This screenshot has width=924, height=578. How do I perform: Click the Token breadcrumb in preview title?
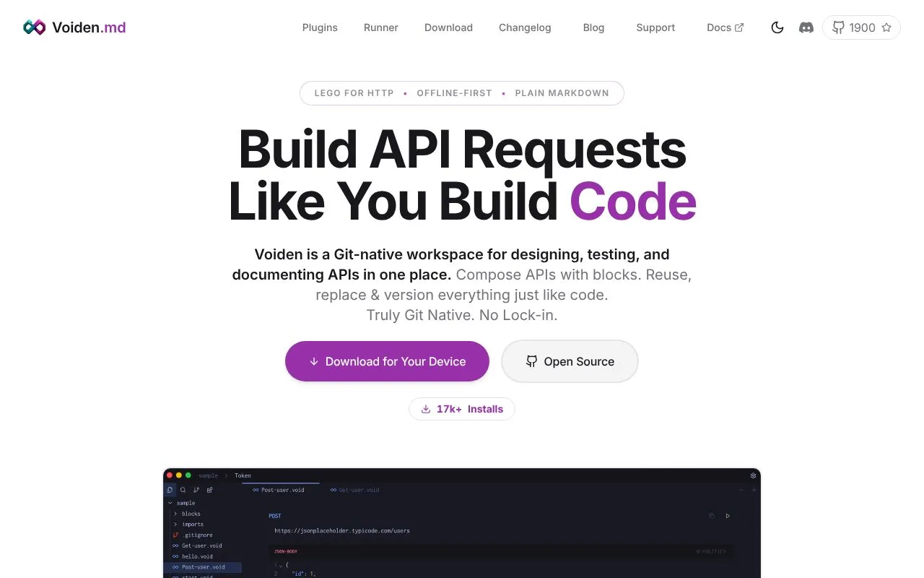pyautogui.click(x=243, y=475)
